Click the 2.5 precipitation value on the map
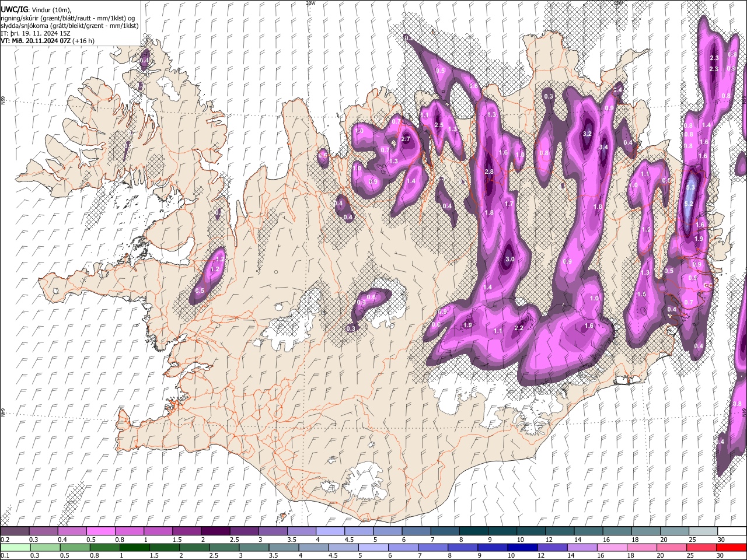Image resolution: width=747 pixels, height=560 pixels. (439, 125)
